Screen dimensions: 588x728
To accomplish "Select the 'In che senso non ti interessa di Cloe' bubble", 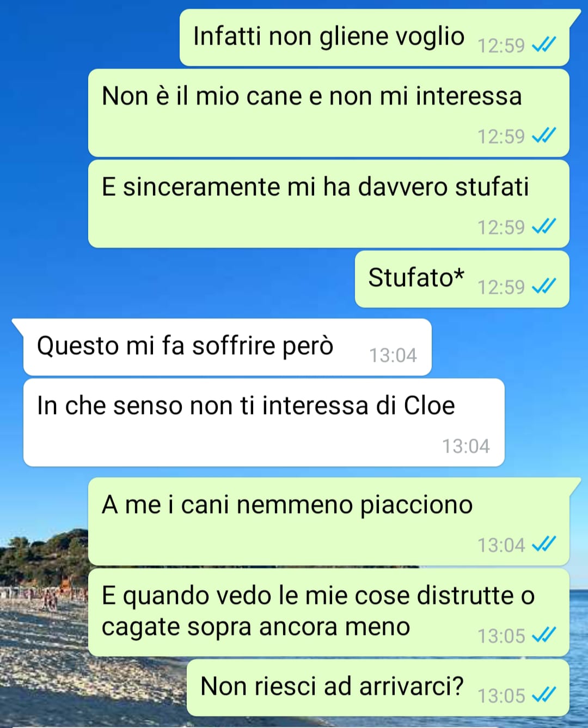I will [x=264, y=423].
